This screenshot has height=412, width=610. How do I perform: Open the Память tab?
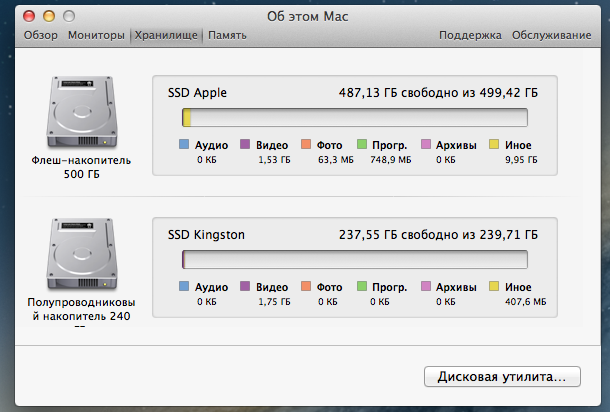pyautogui.click(x=227, y=35)
